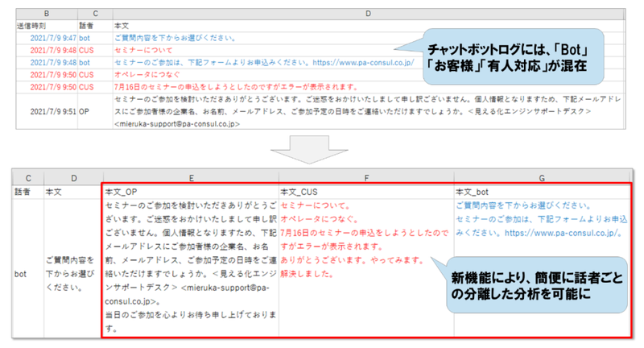644x348 pixels.
Task: Click ありがとうございます。やってみます。 in 本文_CUS column
Action: 353,260
